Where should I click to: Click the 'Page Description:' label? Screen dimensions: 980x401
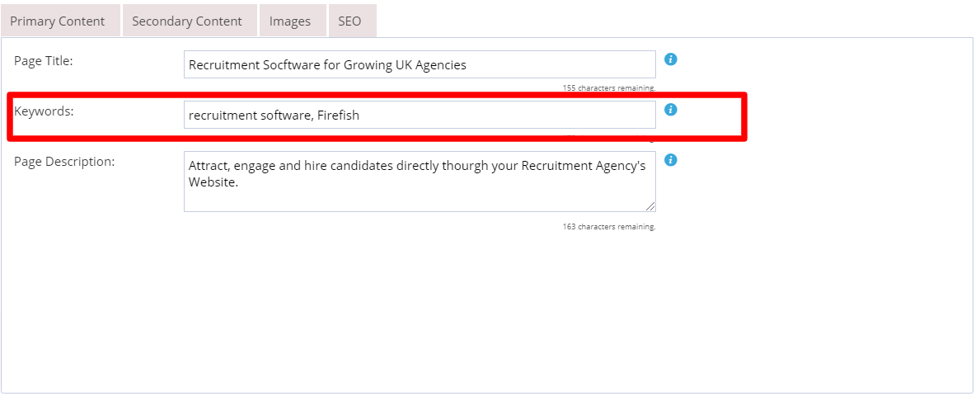pos(64,161)
